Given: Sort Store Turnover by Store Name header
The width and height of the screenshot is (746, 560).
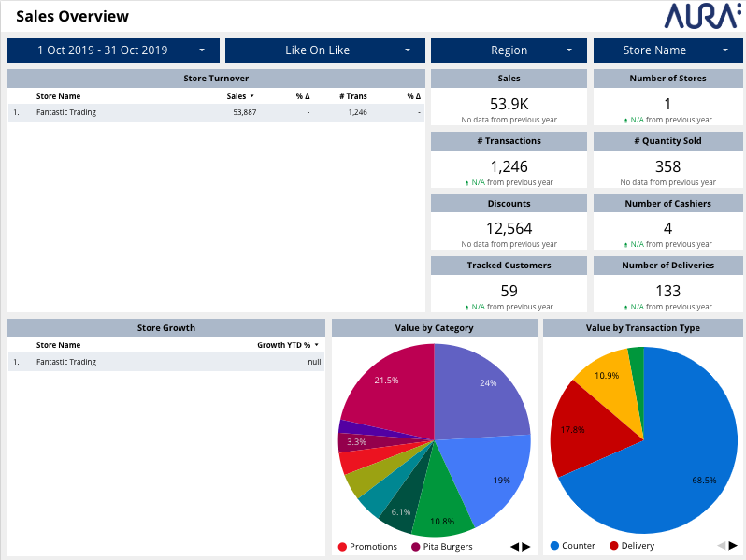Looking at the screenshot, I should click(58, 96).
